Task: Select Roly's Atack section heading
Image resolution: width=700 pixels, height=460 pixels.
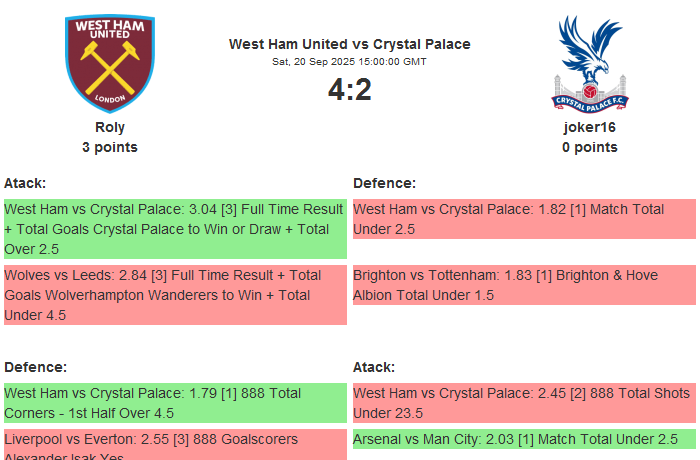Action: pos(25,183)
